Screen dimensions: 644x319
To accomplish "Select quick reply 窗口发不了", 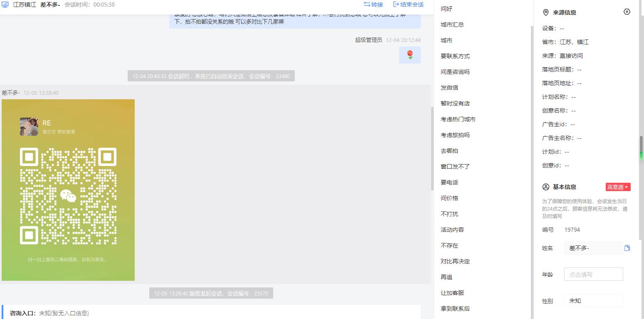I will 455,167.
